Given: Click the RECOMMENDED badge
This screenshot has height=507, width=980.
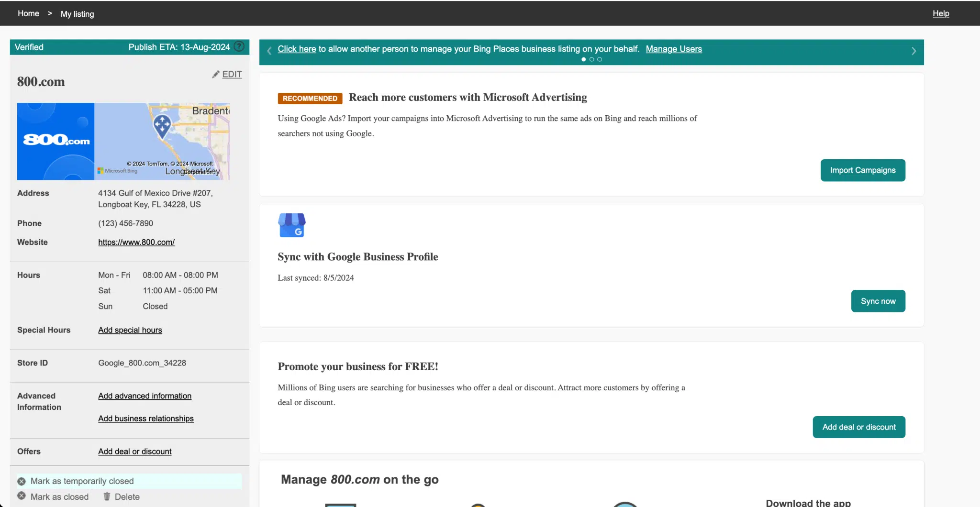Looking at the screenshot, I should coord(310,98).
